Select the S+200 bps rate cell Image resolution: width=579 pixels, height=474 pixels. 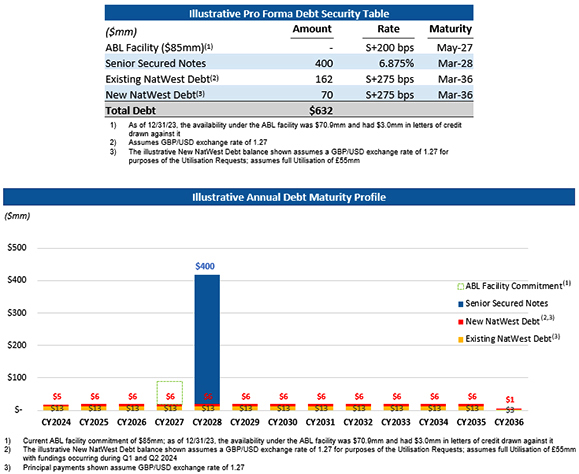coord(390,48)
